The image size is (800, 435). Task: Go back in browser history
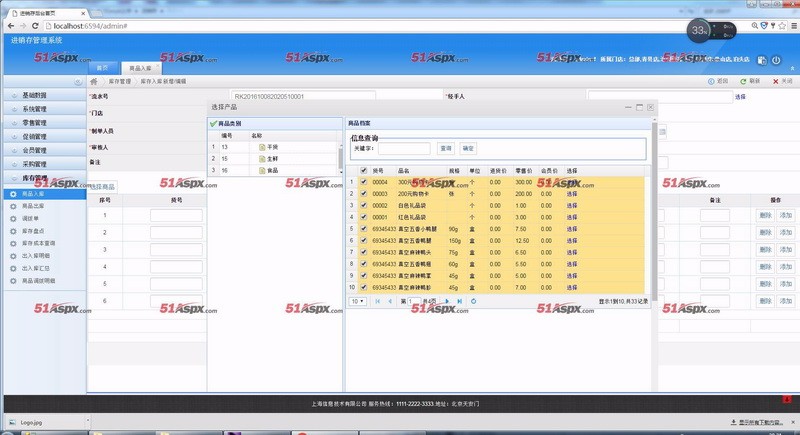(x=11, y=25)
